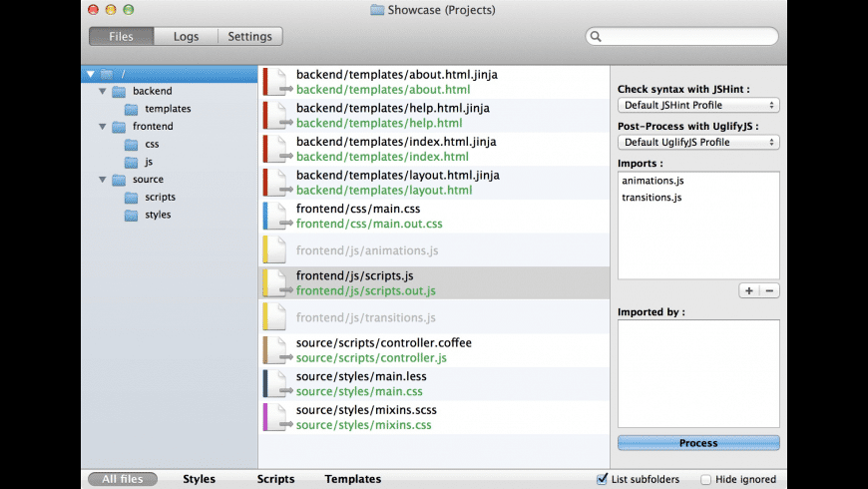
Task: Select the scripts folder icon in the sidebar
Action: (131, 198)
